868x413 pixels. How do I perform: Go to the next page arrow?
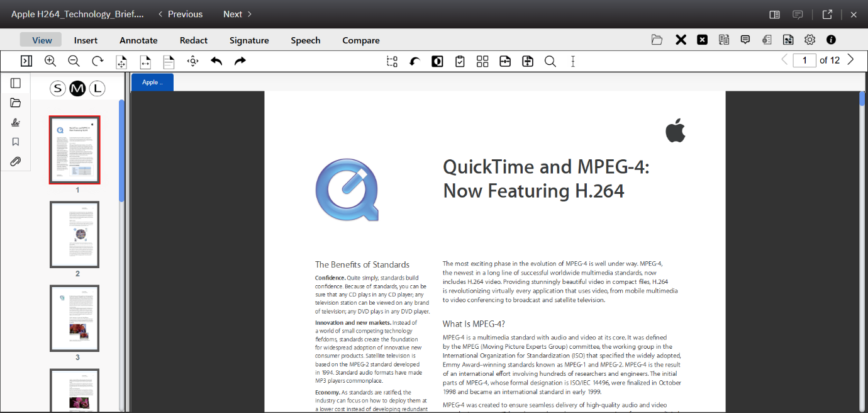point(850,60)
